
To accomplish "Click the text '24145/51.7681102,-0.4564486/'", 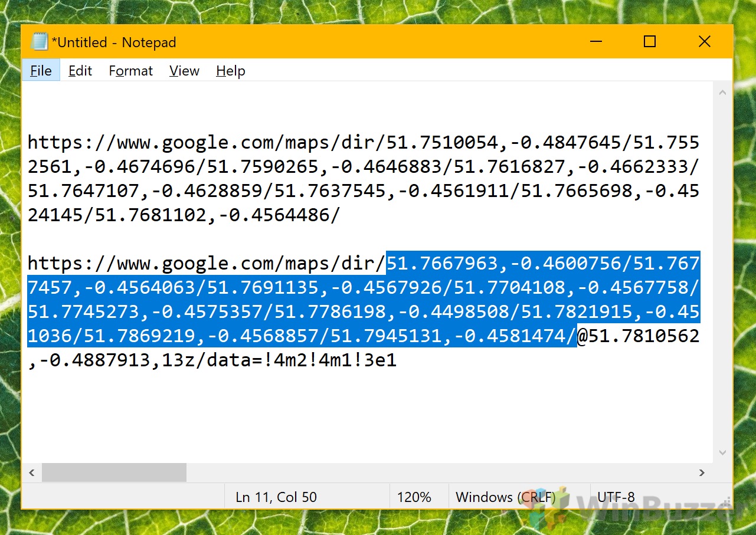I will 184,215.
